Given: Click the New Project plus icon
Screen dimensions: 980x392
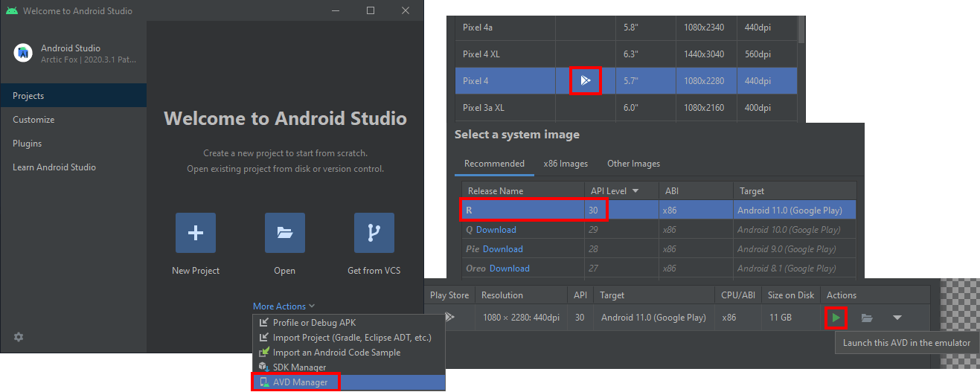Looking at the screenshot, I should (196, 233).
